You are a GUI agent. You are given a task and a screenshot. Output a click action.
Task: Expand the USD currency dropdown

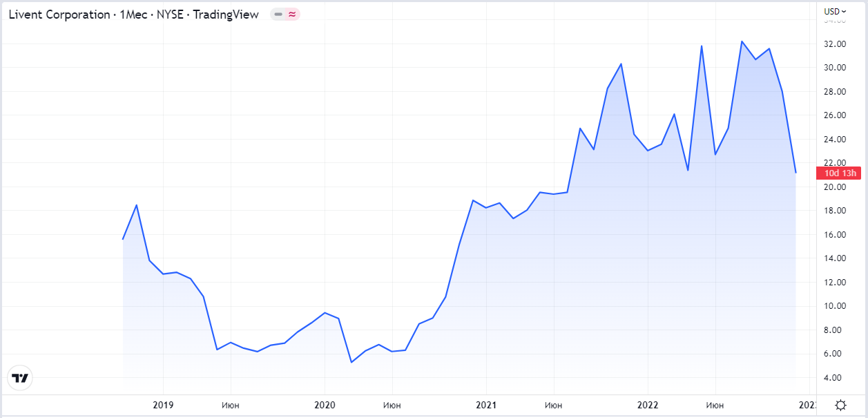836,11
